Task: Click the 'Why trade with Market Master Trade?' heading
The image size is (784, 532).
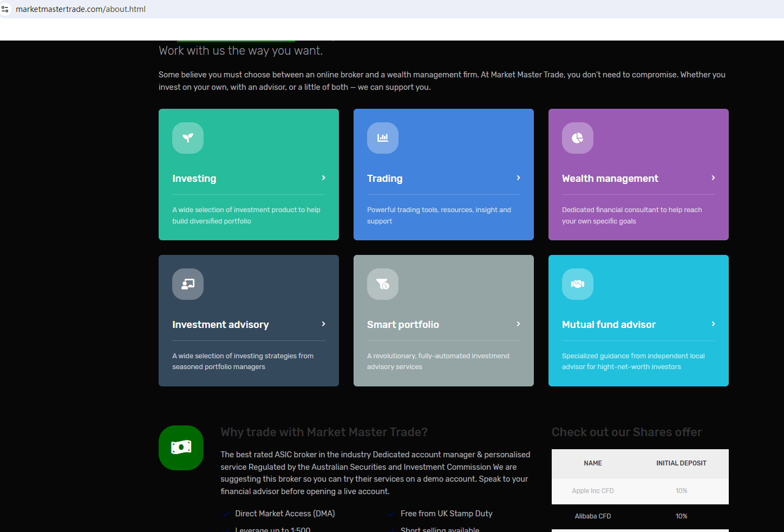Action: pyautogui.click(x=324, y=432)
